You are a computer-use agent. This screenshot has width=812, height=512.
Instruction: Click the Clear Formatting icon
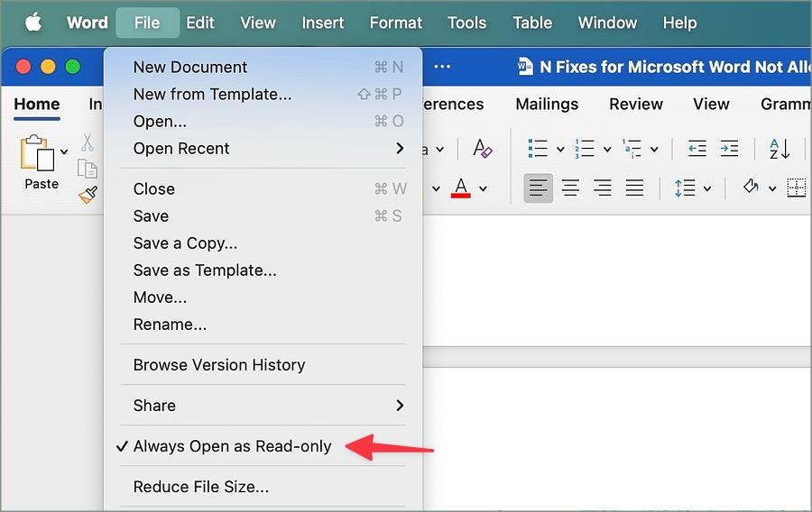[483, 149]
